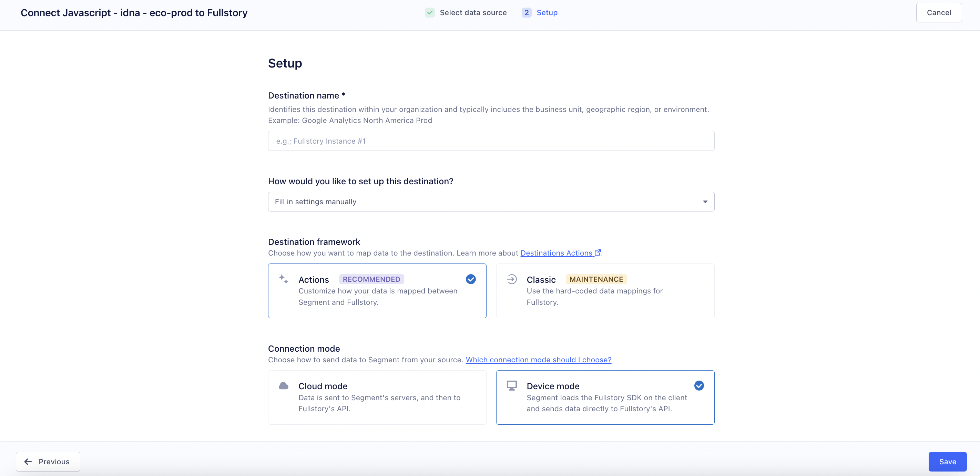Focus the Destination name input field
Viewport: 980px width, 476px height.
click(x=491, y=141)
